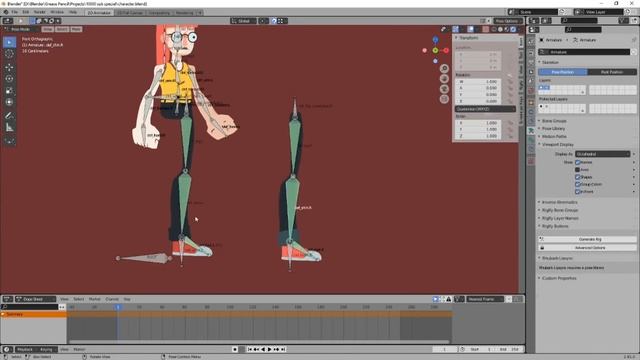Select the Cursor tool in toolbar
Screen dimensions: 640x360
[9, 54]
